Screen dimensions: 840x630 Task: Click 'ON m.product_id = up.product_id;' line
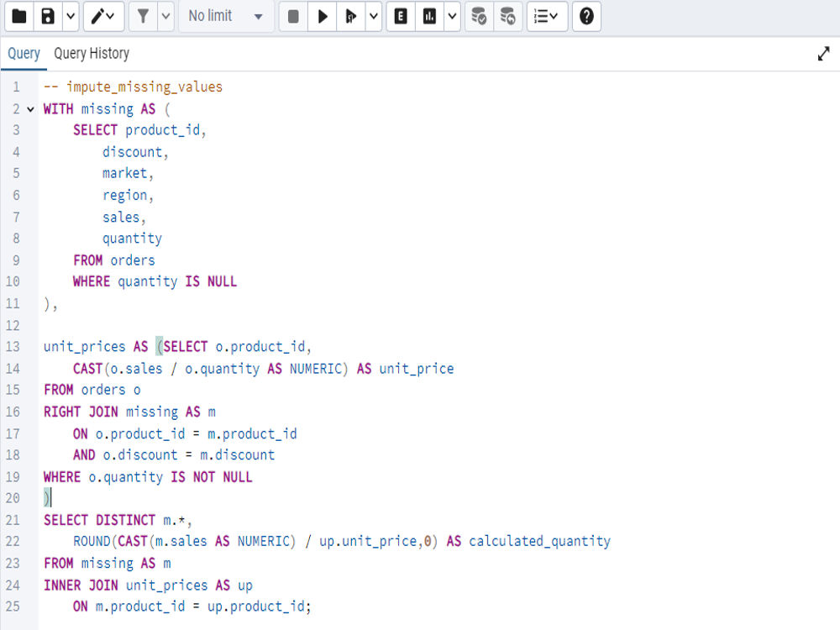(x=192, y=606)
